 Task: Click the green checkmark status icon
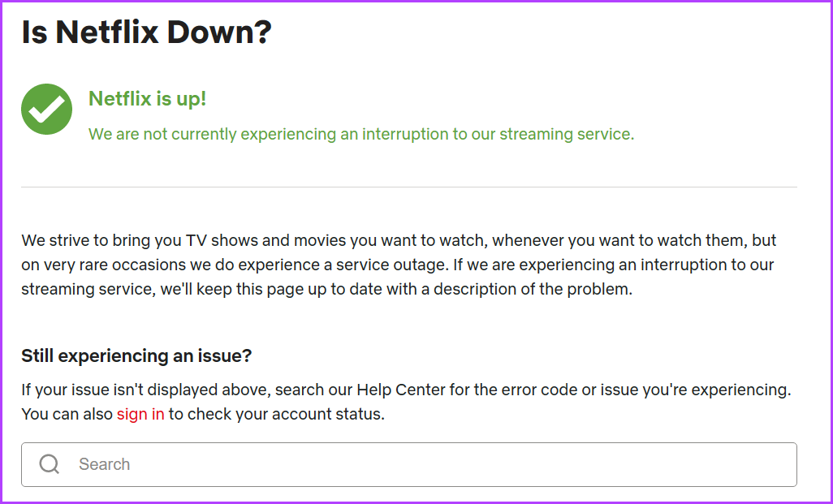point(47,109)
